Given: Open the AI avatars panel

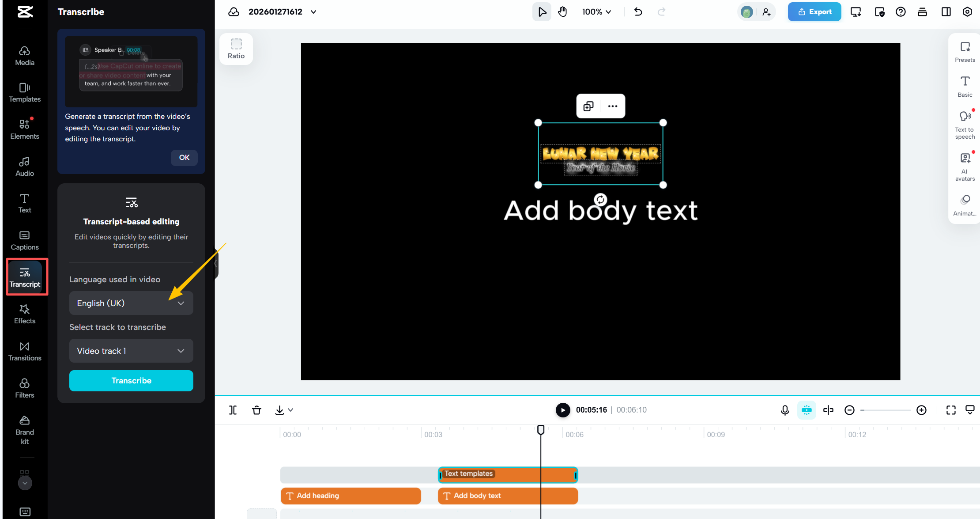Looking at the screenshot, I should pos(965,167).
